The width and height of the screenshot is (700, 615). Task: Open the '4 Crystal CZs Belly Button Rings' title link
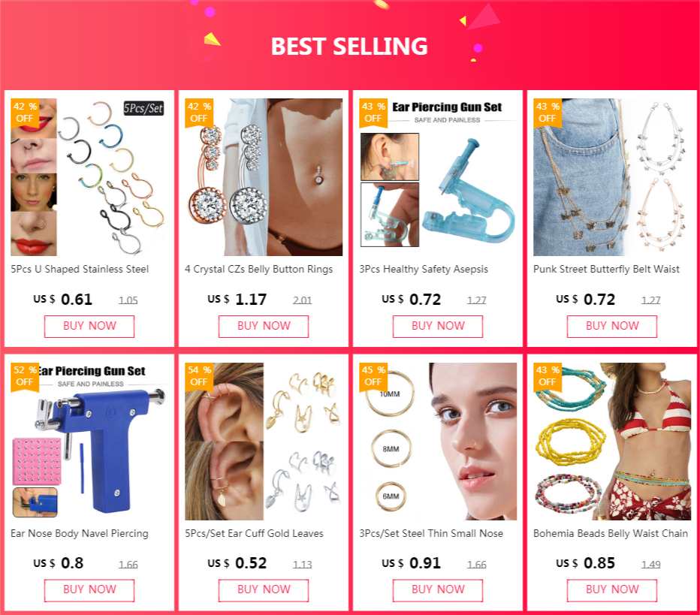pos(259,270)
